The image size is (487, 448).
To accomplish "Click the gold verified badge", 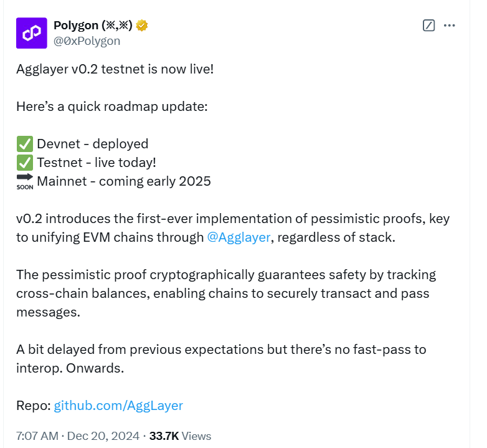I will point(142,26).
